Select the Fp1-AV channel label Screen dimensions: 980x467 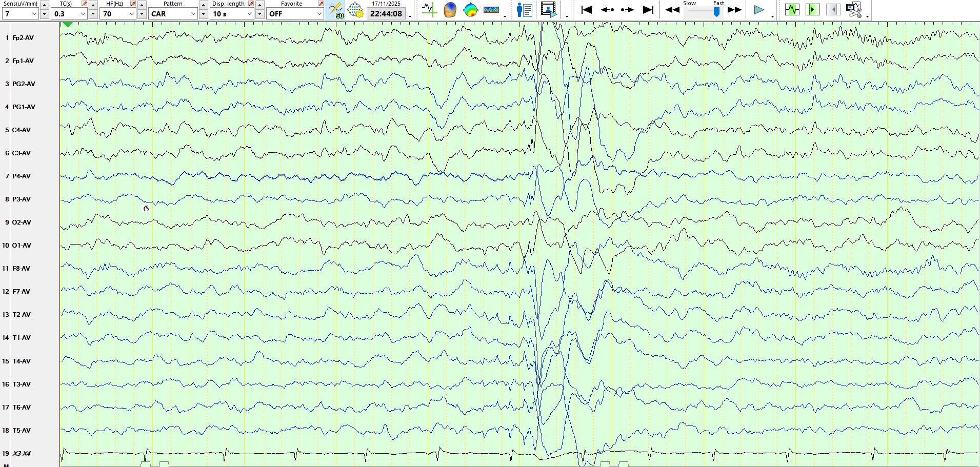(23, 60)
